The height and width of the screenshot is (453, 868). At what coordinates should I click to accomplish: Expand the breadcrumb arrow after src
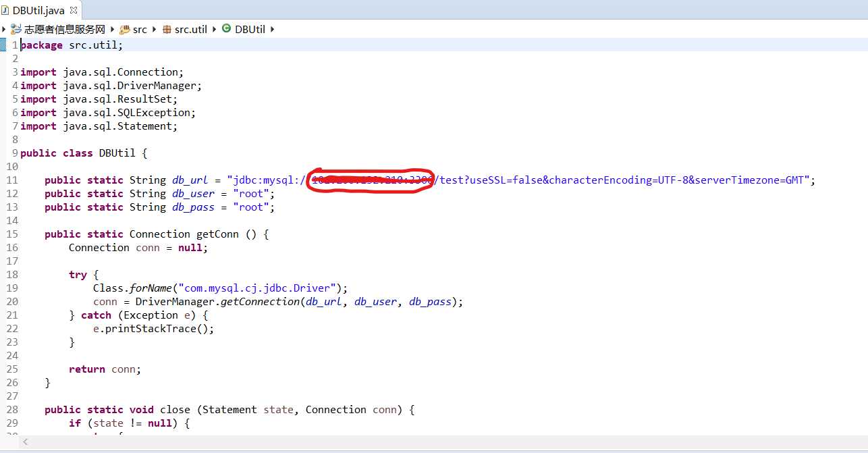point(154,29)
